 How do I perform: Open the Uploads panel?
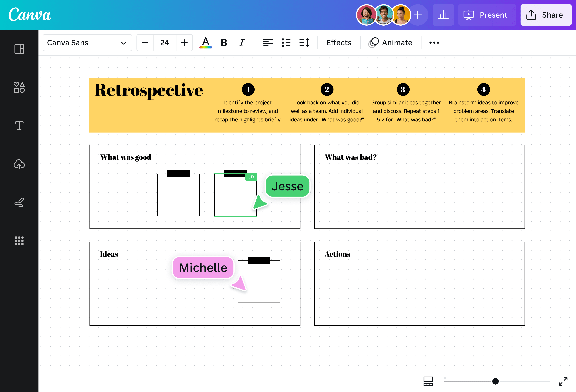tap(19, 164)
